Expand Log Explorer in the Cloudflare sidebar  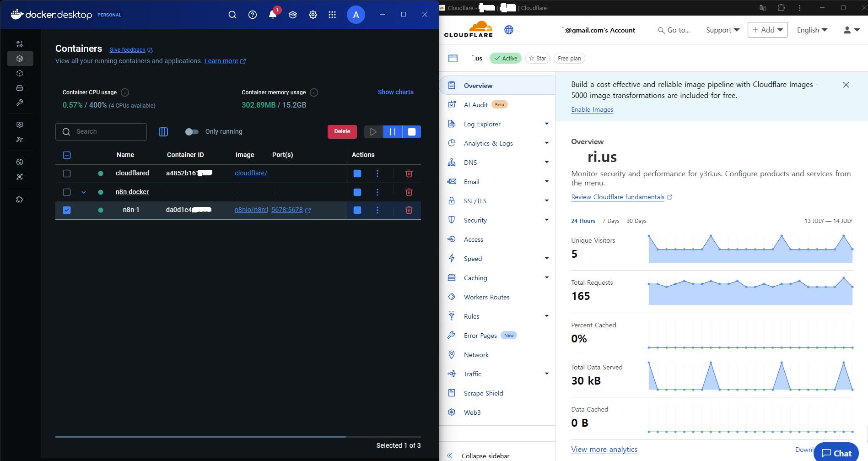[546, 124]
